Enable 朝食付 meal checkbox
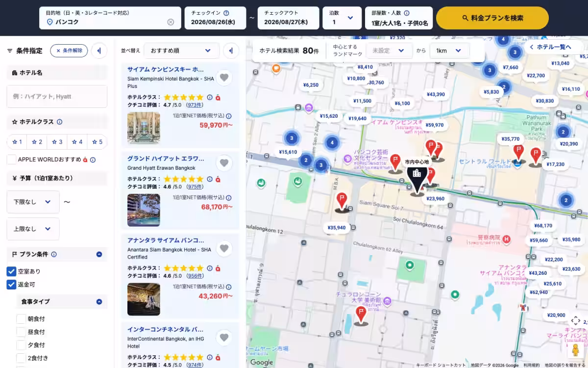Image resolution: width=588 pixels, height=368 pixels. pos(21,319)
